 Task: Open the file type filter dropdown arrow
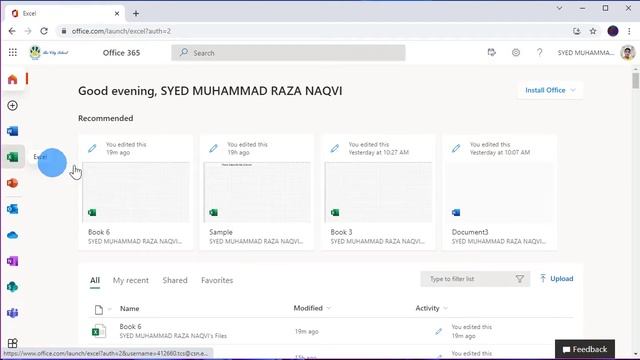(x=109, y=309)
